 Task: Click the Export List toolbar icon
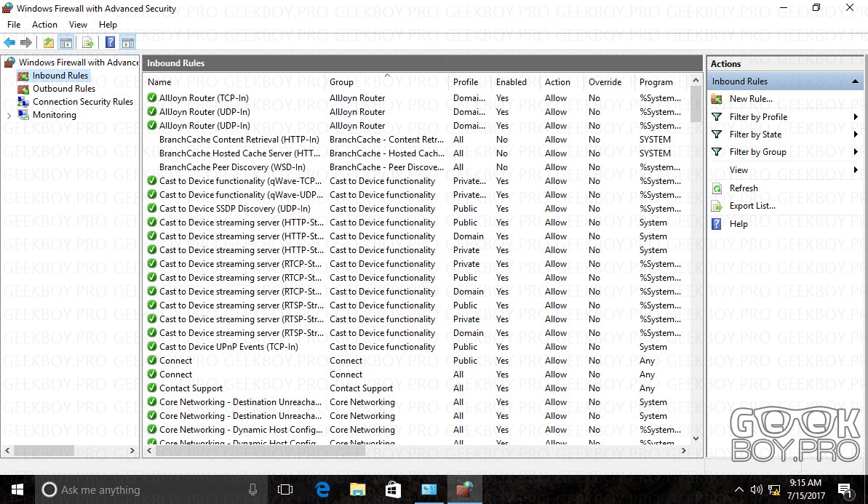tap(87, 43)
